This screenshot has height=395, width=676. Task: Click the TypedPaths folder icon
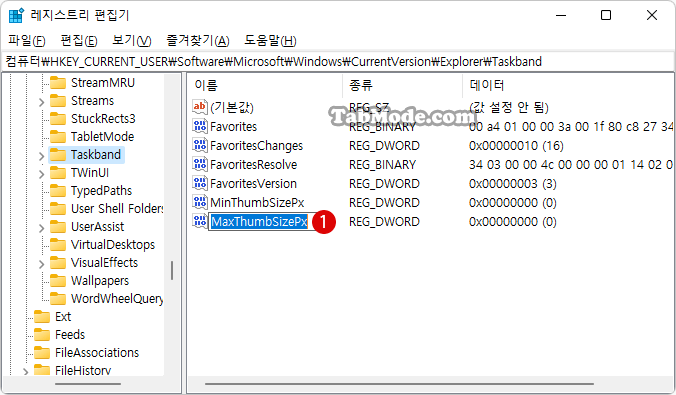tap(58, 191)
